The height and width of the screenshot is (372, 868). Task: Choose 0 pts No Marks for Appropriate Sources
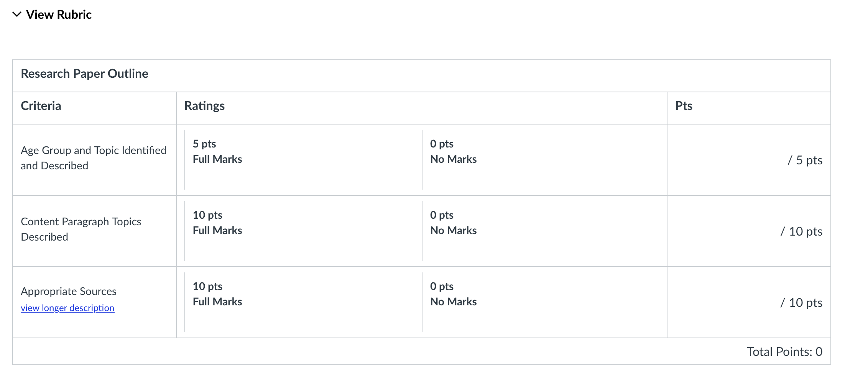pos(453,294)
